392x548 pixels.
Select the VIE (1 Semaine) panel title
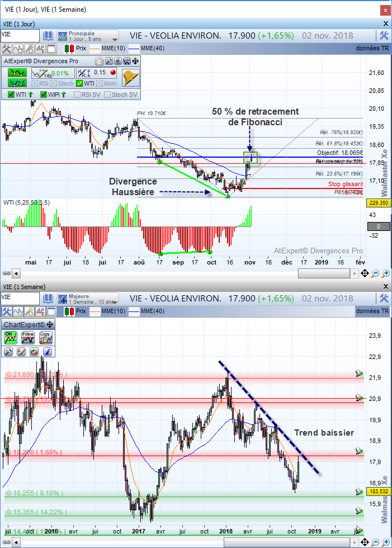(x=24, y=287)
